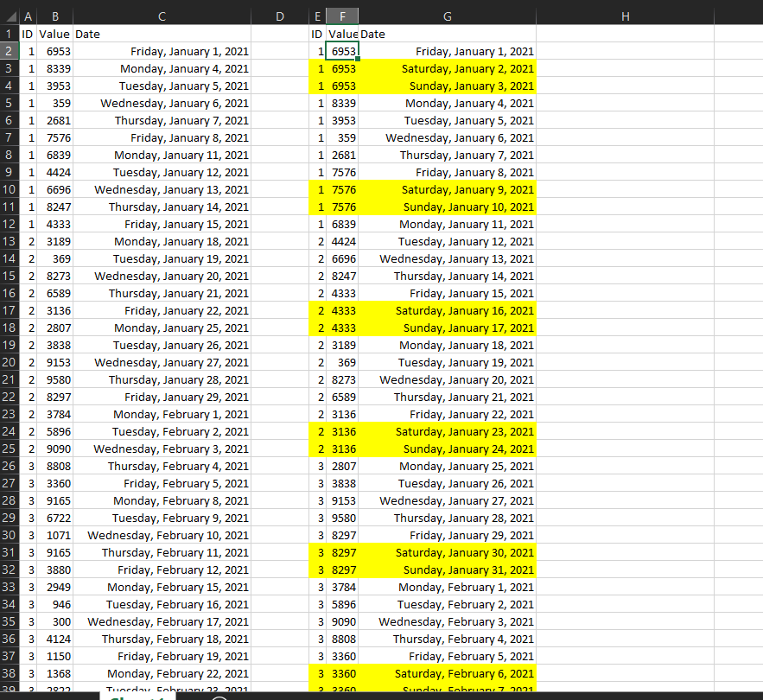Click value cell 4124

click(x=55, y=639)
